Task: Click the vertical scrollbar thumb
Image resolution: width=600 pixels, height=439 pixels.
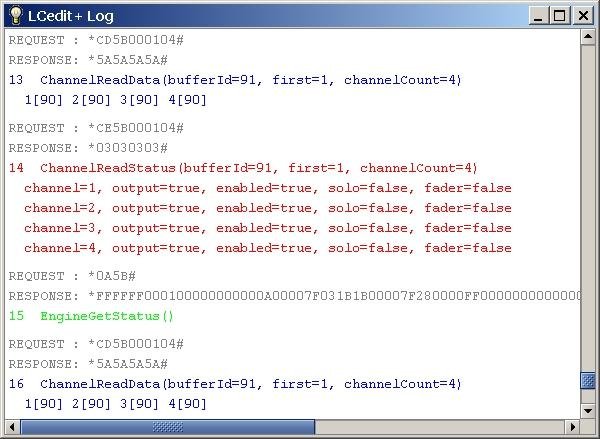Action: tap(588, 380)
